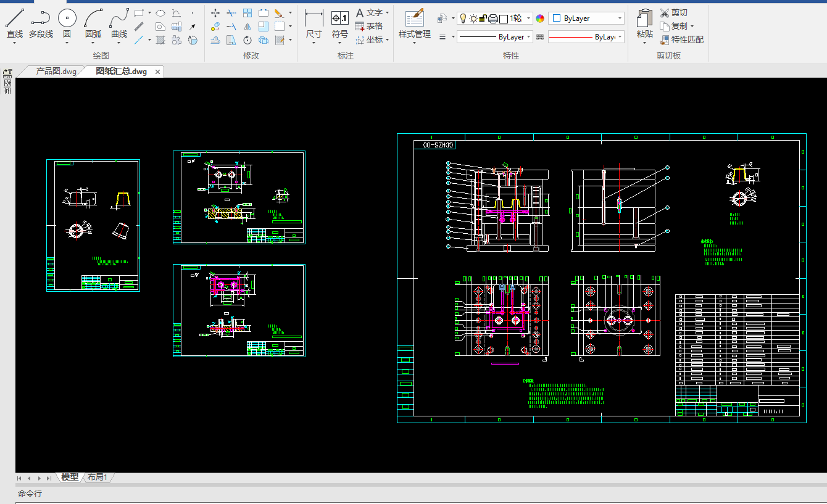
Task: Click the point drawing tool
Action: [192, 12]
